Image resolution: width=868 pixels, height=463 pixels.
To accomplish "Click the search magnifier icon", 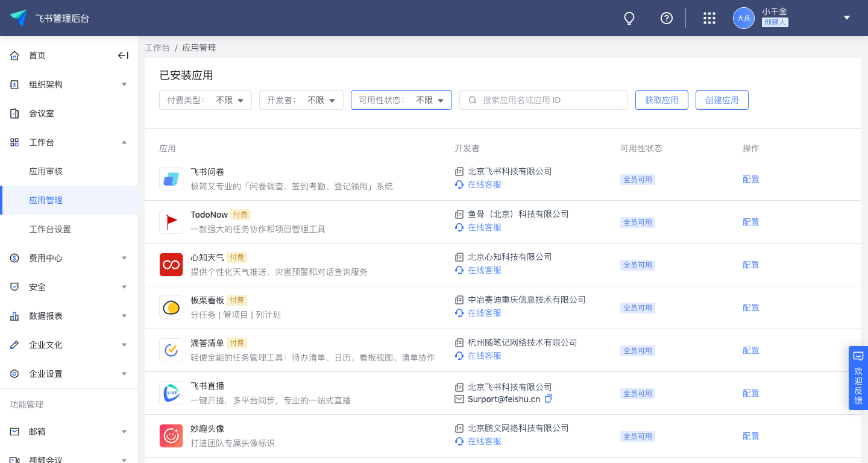I will tap(473, 100).
